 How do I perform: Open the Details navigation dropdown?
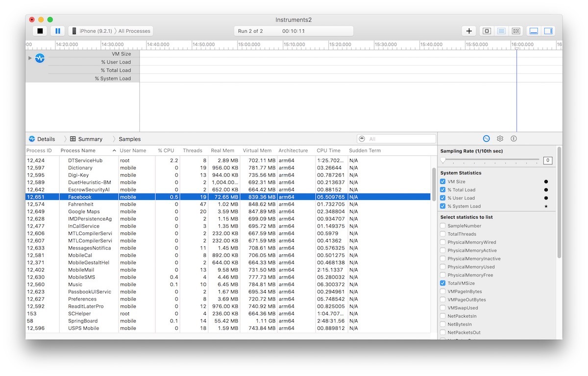(x=46, y=139)
